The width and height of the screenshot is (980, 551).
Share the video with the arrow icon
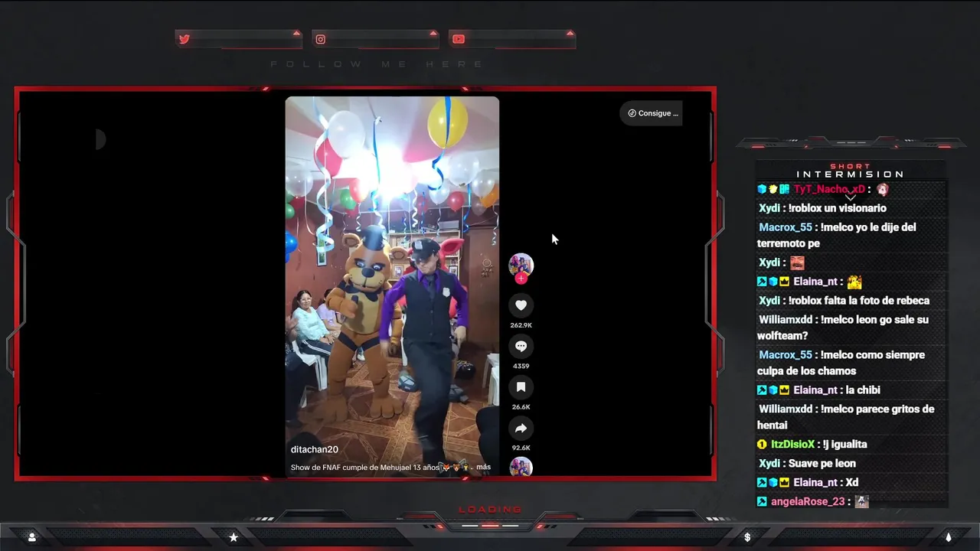pyautogui.click(x=521, y=428)
